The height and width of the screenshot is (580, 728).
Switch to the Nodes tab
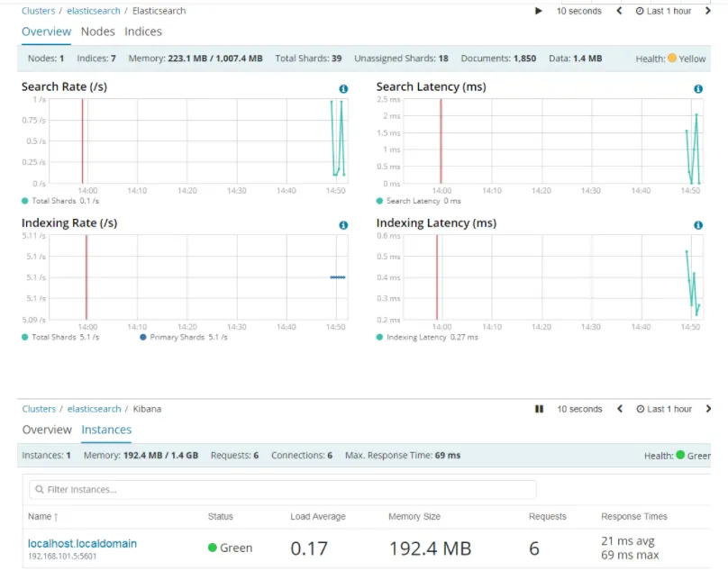pos(97,32)
